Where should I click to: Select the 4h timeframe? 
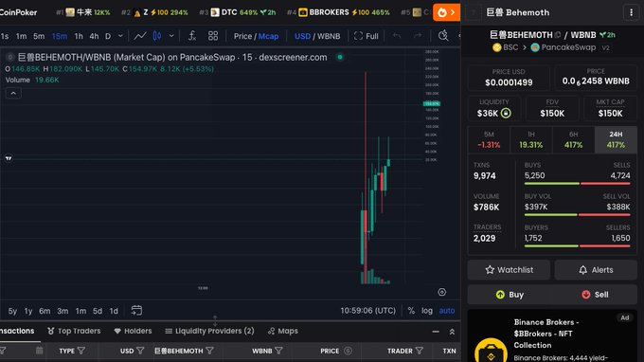coord(94,36)
